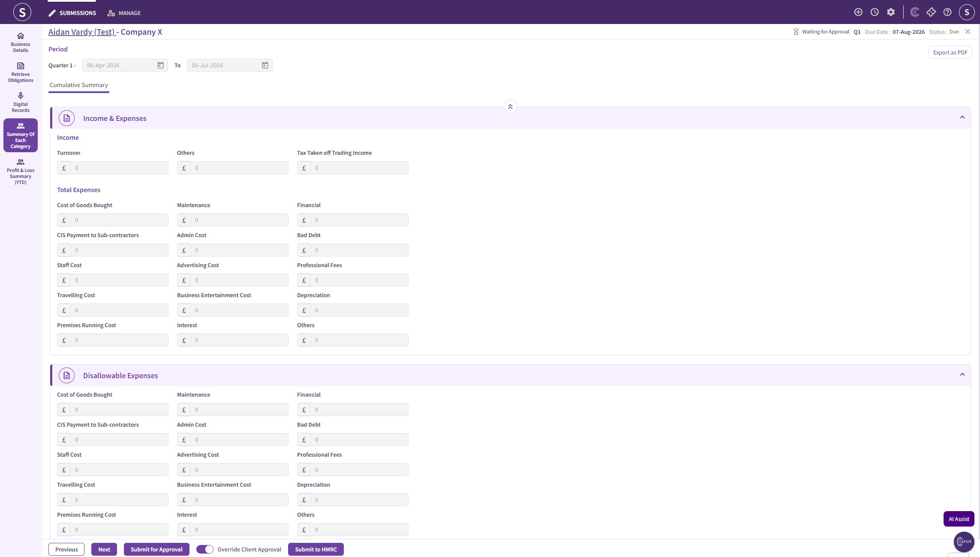Image resolution: width=980 pixels, height=557 pixels.
Task: Open the Submissions tab
Action: tap(72, 13)
